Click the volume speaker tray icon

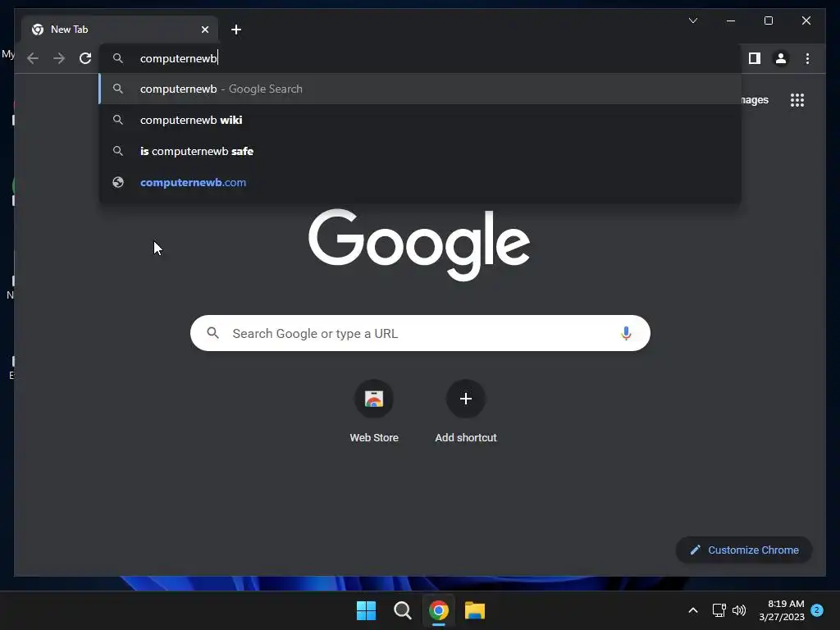[x=739, y=610]
